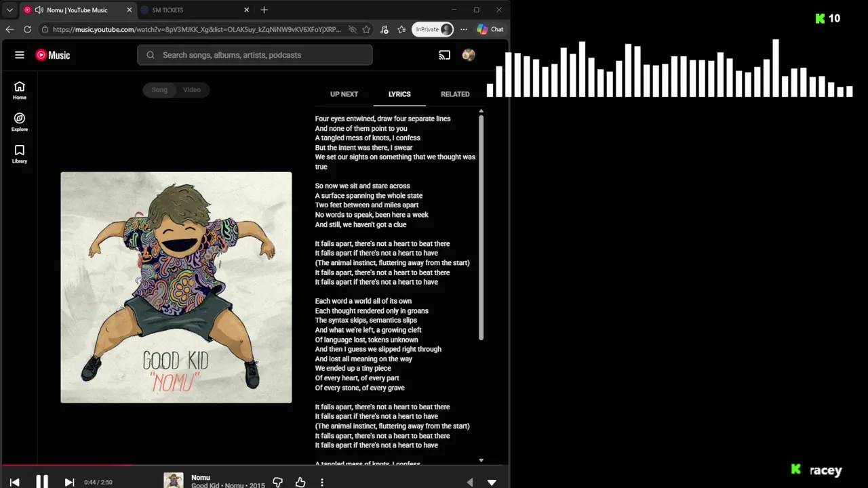Image resolution: width=868 pixels, height=488 pixels.
Task: Go to the previous track
Action: pos(14,482)
